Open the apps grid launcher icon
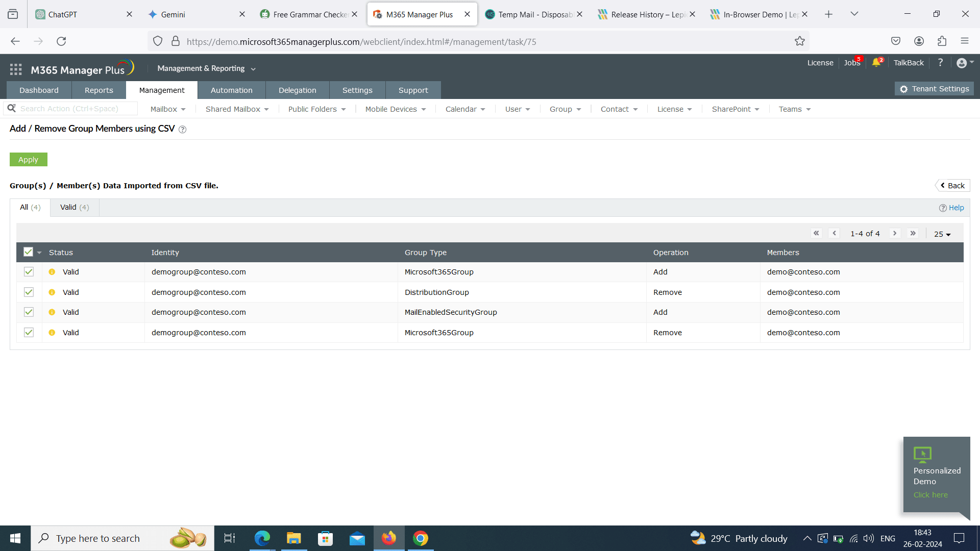This screenshot has width=980, height=551. 16,69
